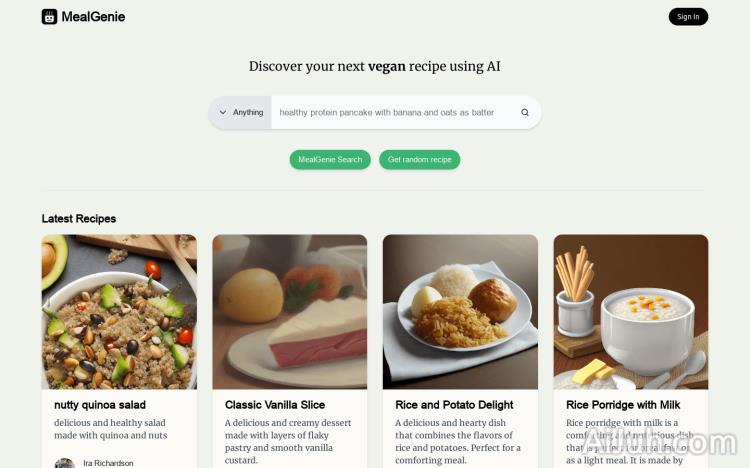Select the Classic Vanilla Slice title
This screenshot has height=468, width=750.
[x=275, y=405]
